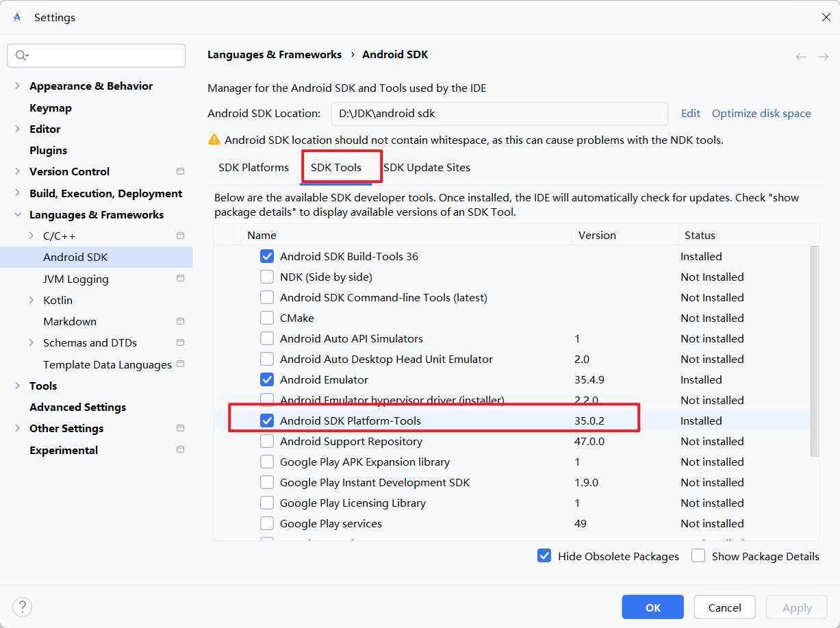This screenshot has height=628, width=840.
Task: Click Languages & Frameworks breadcrumb
Action: click(275, 55)
